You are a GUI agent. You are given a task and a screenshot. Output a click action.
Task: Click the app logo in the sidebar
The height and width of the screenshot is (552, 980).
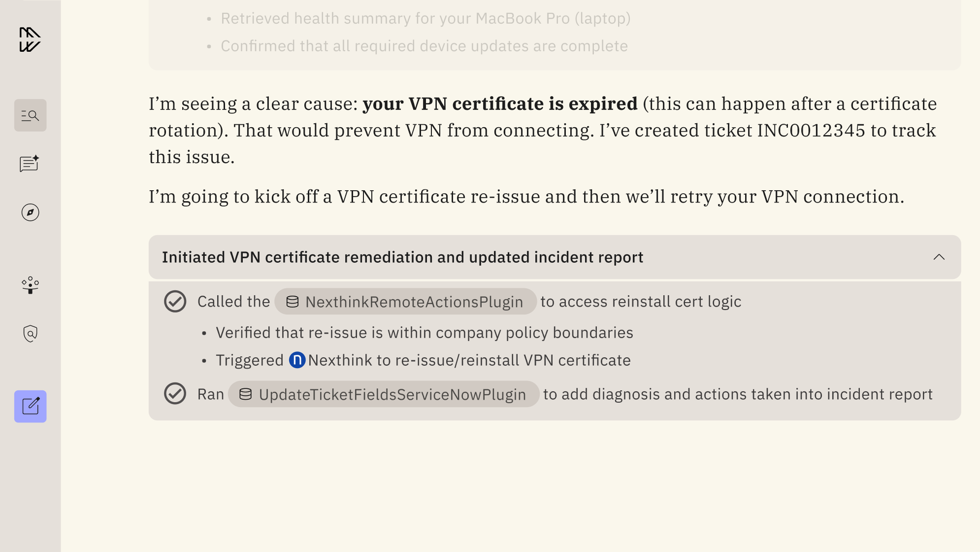click(x=30, y=39)
